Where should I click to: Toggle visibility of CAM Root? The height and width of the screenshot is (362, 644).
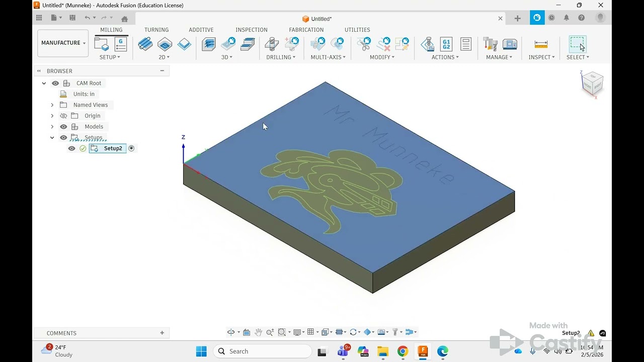[55, 83]
